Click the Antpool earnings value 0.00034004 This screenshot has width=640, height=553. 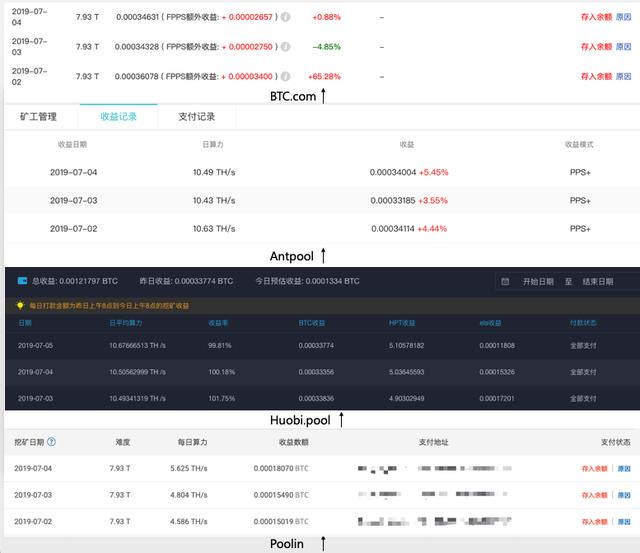click(393, 172)
